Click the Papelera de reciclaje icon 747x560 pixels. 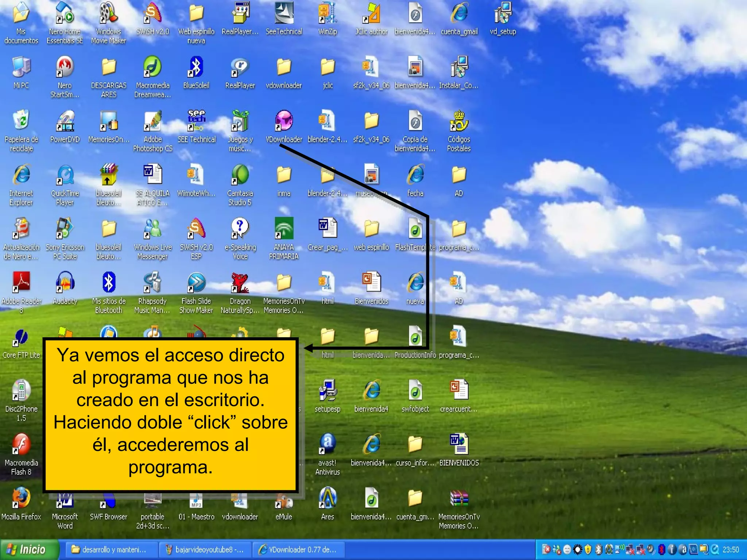pos(21,121)
